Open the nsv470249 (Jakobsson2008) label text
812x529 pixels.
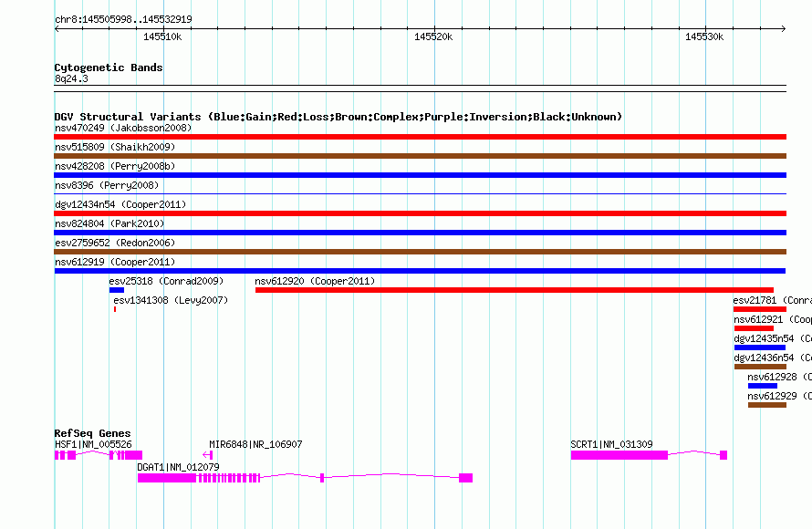tap(123, 128)
